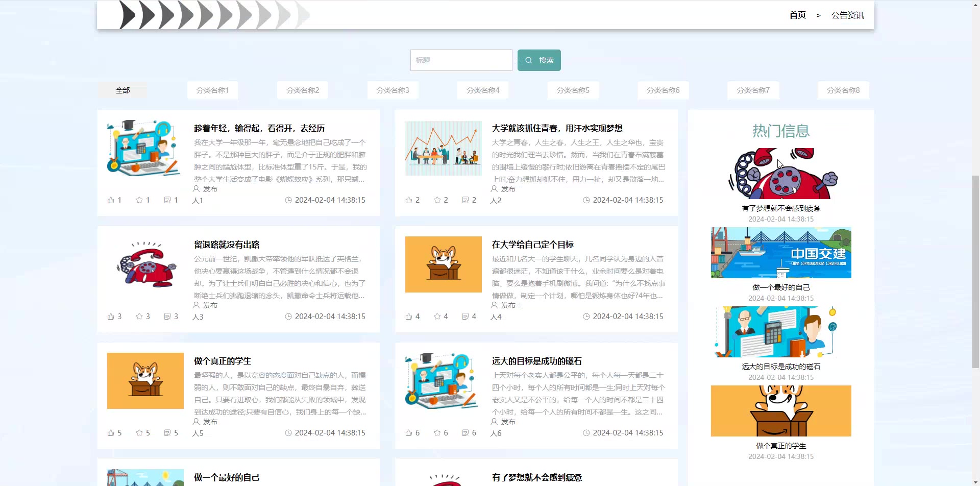Click the publisher user icon on 趁着年轻 article
980x486 pixels.
[197, 189]
